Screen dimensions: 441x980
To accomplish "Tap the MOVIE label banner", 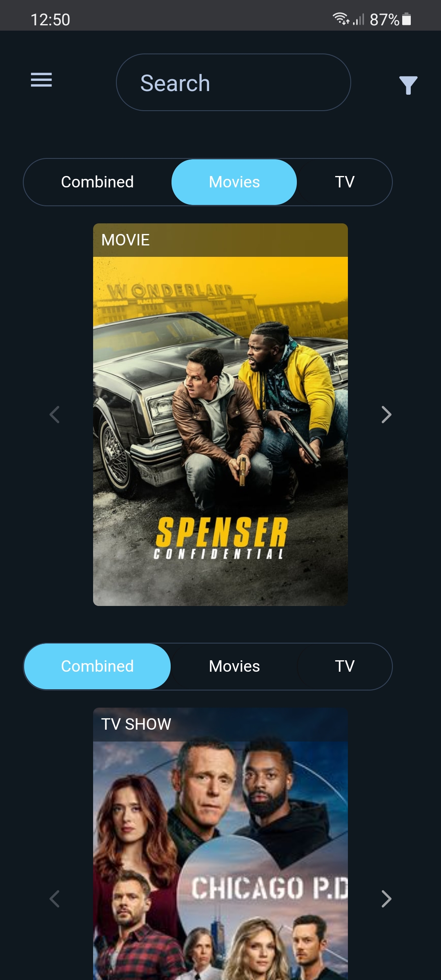I will click(x=220, y=240).
